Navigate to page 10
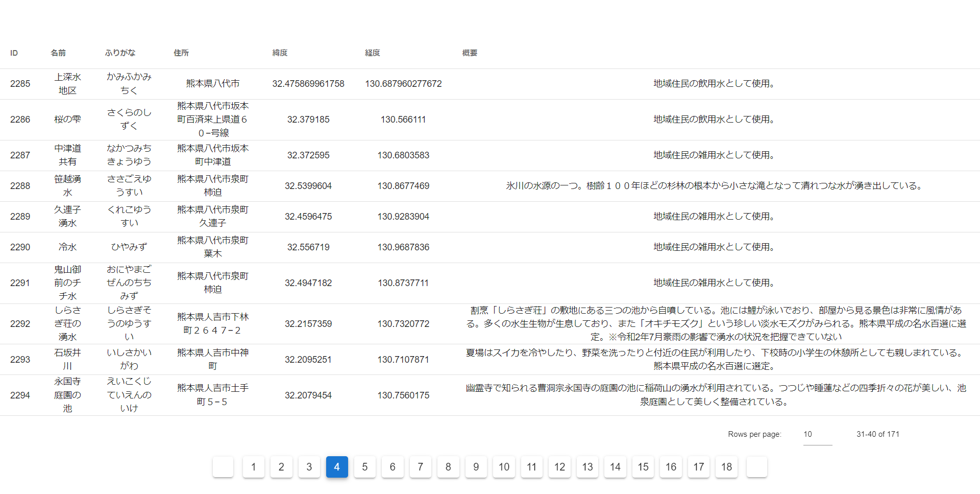 [504, 467]
